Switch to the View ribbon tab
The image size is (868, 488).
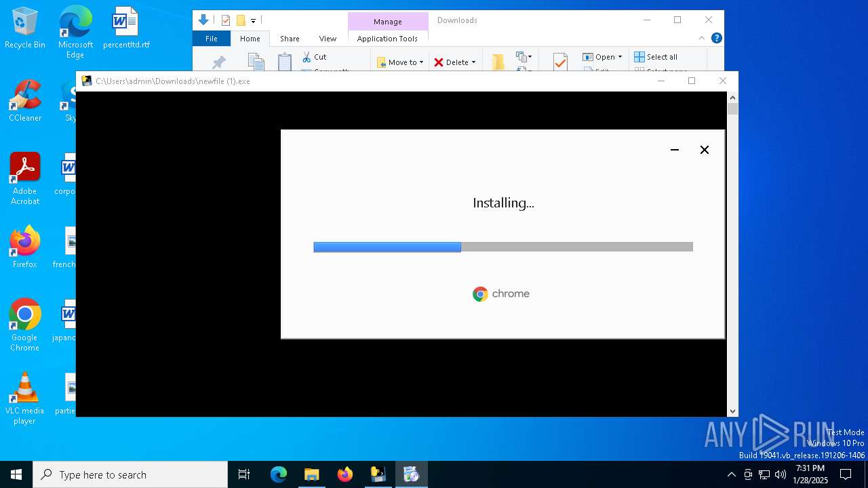point(328,39)
